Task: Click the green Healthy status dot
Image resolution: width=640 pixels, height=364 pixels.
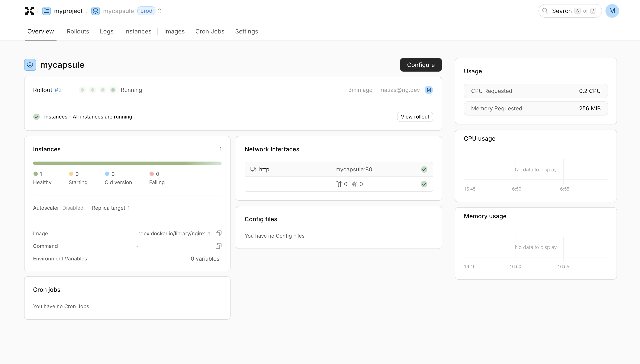Action: [x=36, y=174]
